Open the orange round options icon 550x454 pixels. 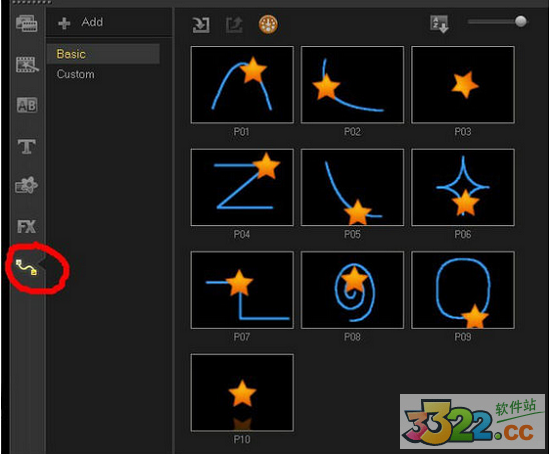coord(268,25)
